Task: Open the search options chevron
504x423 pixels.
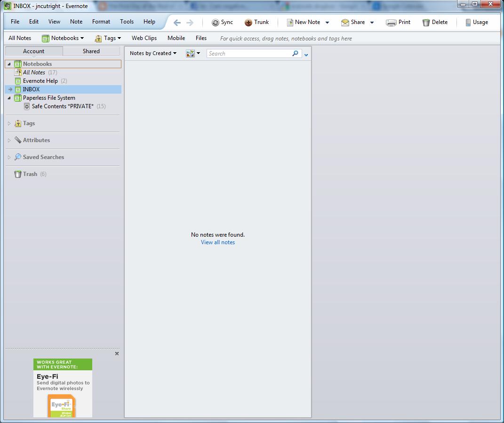Action: point(306,55)
